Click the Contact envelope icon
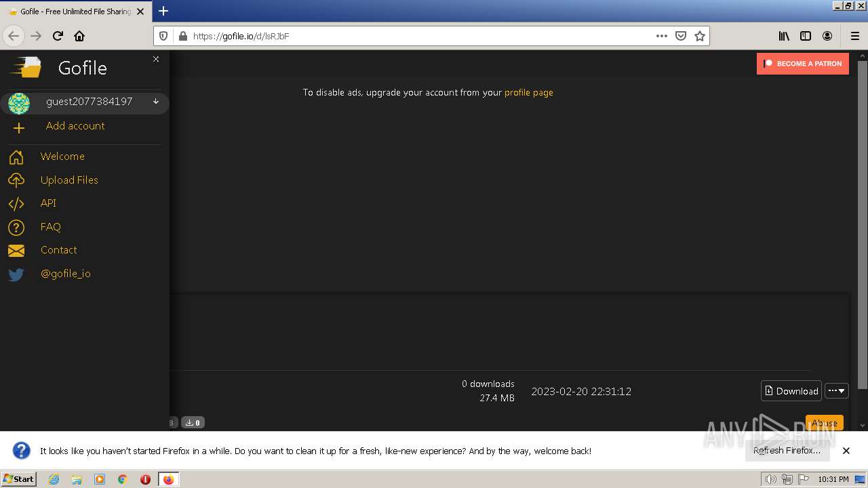 [x=16, y=251]
